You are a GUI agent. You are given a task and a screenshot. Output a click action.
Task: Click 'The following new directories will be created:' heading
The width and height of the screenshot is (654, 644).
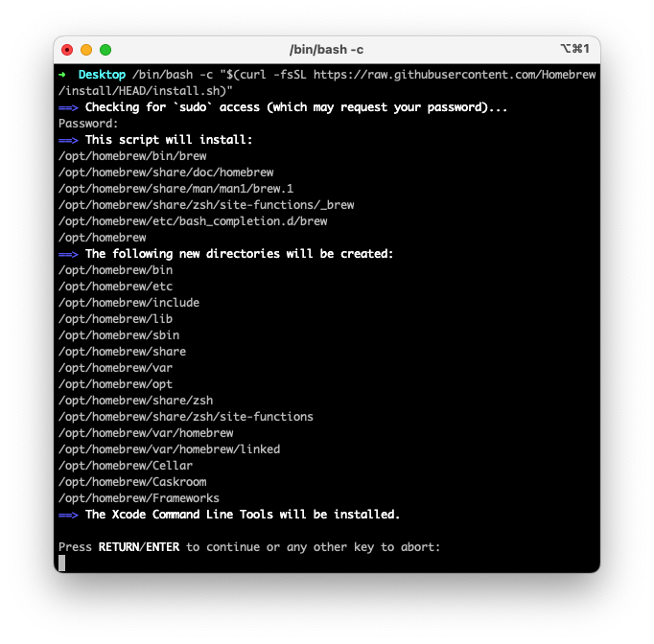[x=240, y=253]
